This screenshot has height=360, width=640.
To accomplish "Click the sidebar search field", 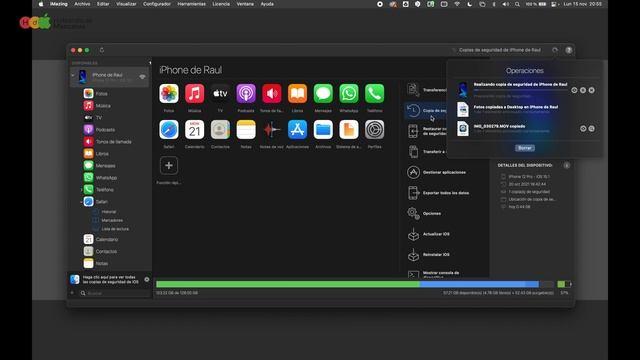I will point(114,293).
